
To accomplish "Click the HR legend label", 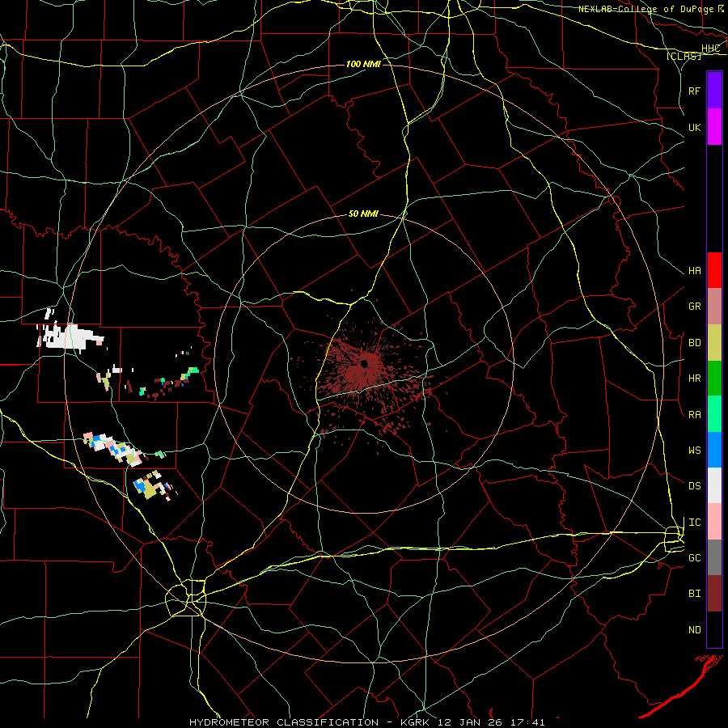I will click(695, 379).
